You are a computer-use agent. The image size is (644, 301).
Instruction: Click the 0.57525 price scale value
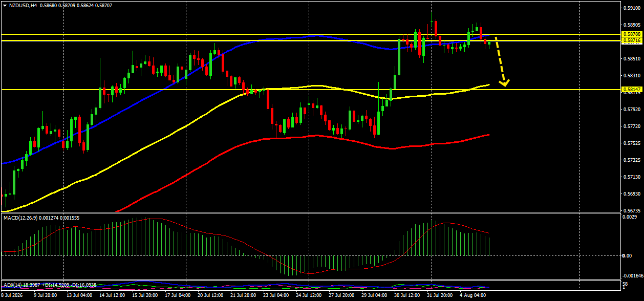click(x=632, y=143)
